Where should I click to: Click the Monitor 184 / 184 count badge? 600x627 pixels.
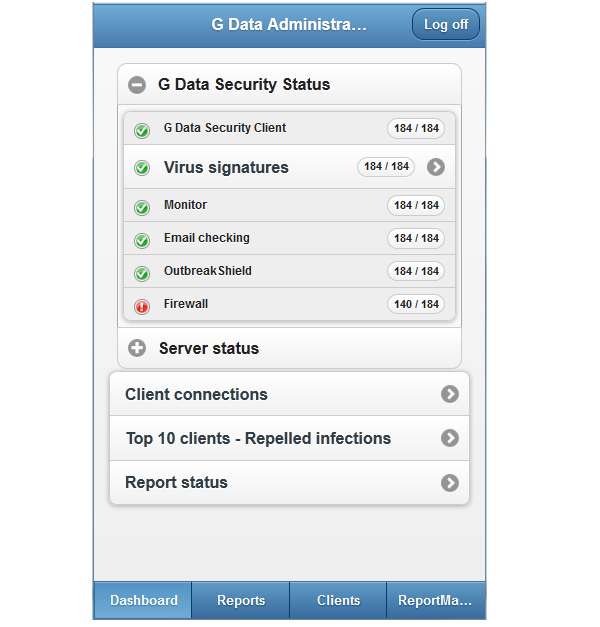click(415, 205)
